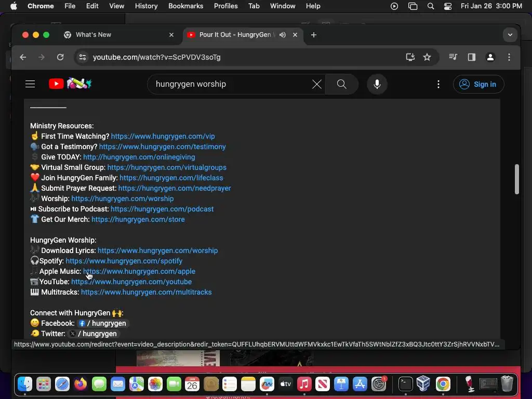Image resolution: width=532 pixels, height=399 pixels.
Task: Open the hungrygen.com/vip link
Action: [163, 136]
